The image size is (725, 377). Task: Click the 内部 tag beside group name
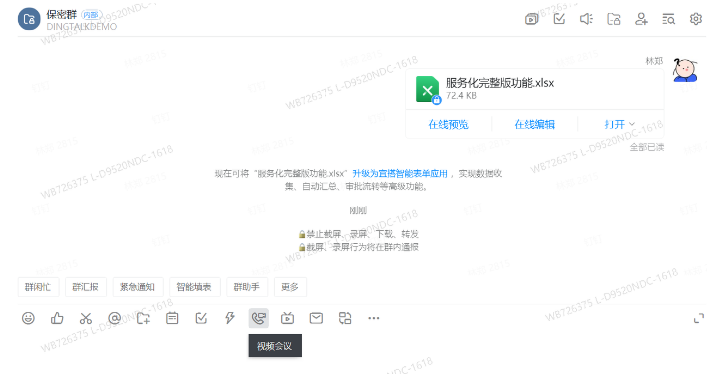91,15
